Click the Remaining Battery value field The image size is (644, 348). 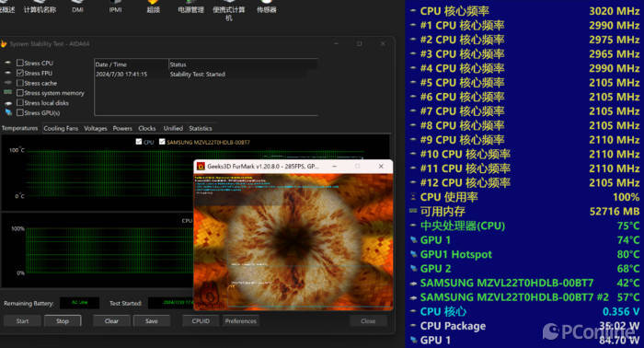pos(80,303)
